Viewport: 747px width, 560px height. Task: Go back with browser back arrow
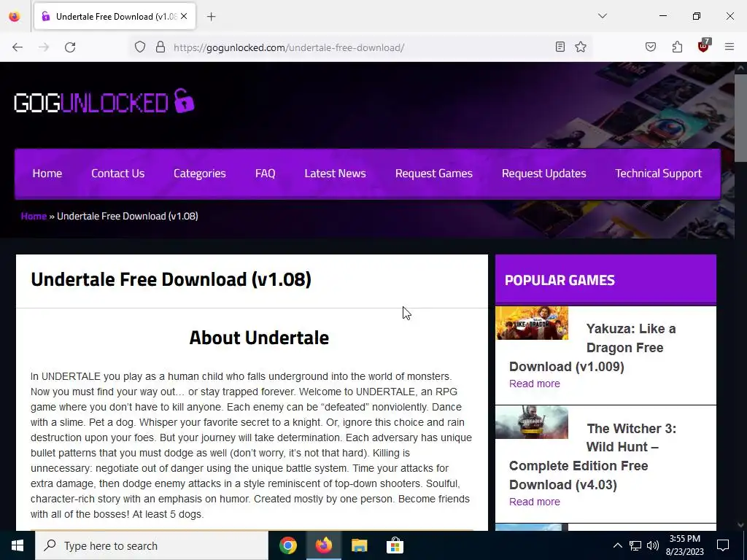[x=18, y=47]
